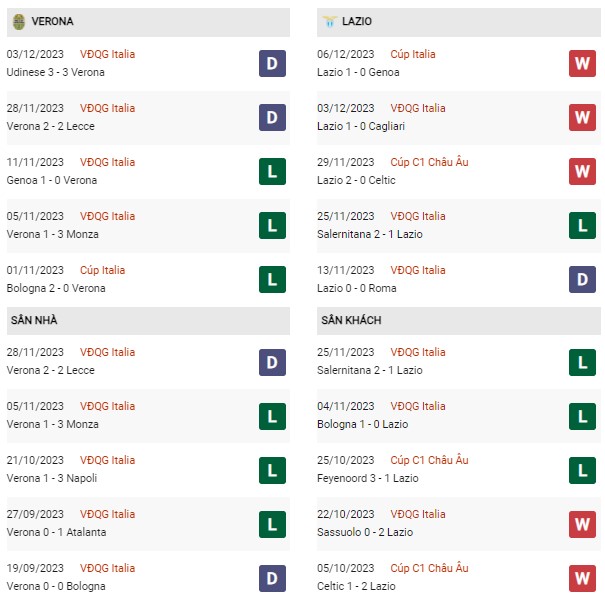The height and width of the screenshot is (599, 605).
Task: Click the L badge for Genoa 1-0 Verona
Action: pyautogui.click(x=272, y=171)
